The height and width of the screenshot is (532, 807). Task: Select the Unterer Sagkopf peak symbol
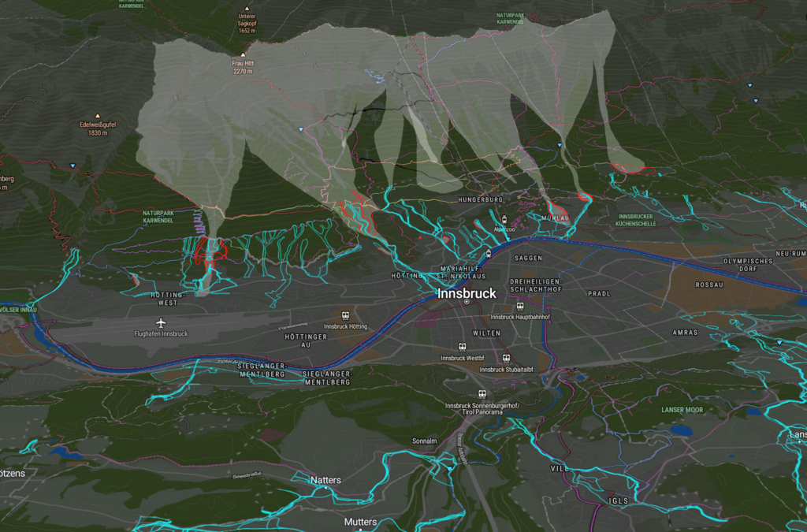(x=247, y=7)
